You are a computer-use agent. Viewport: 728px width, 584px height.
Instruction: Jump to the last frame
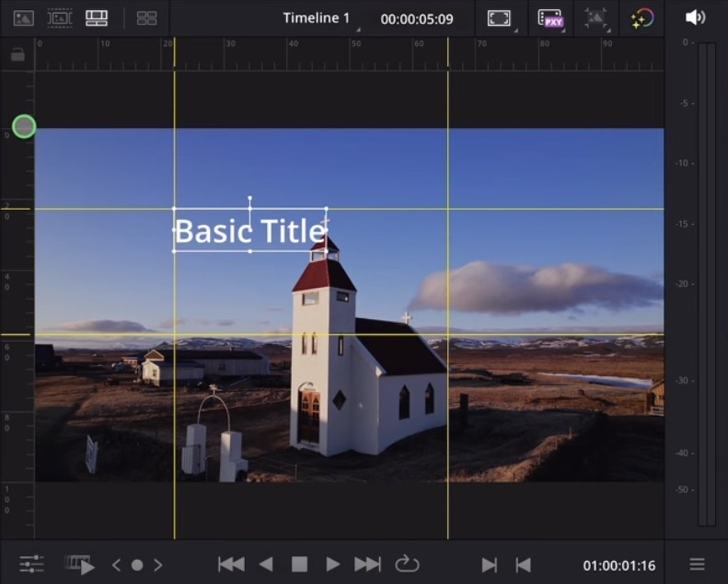click(x=367, y=565)
